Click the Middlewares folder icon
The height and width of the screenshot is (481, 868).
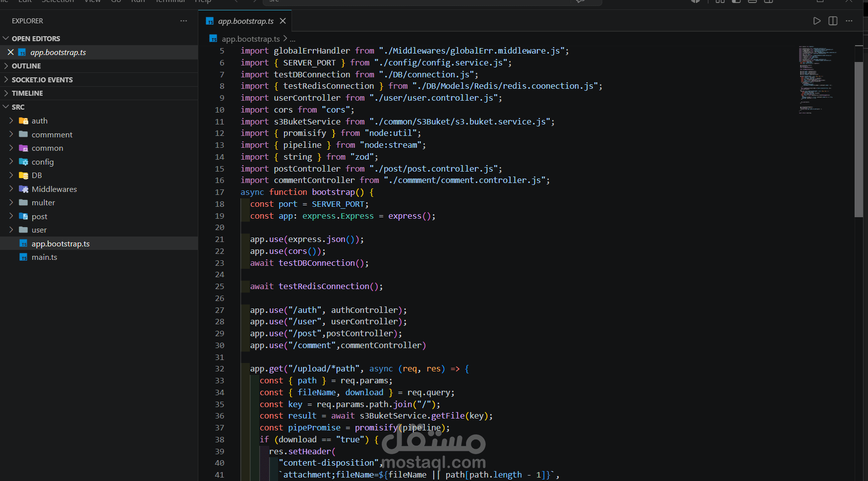tap(23, 189)
